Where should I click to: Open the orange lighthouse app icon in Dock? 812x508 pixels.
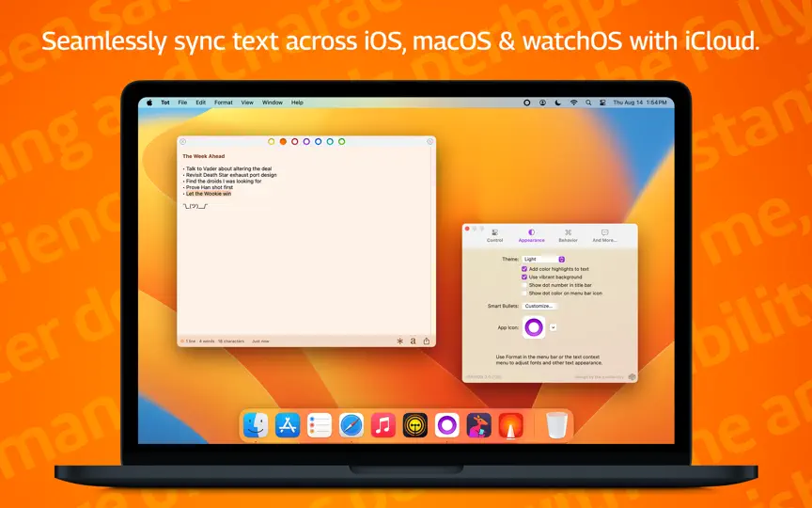pyautogui.click(x=511, y=425)
